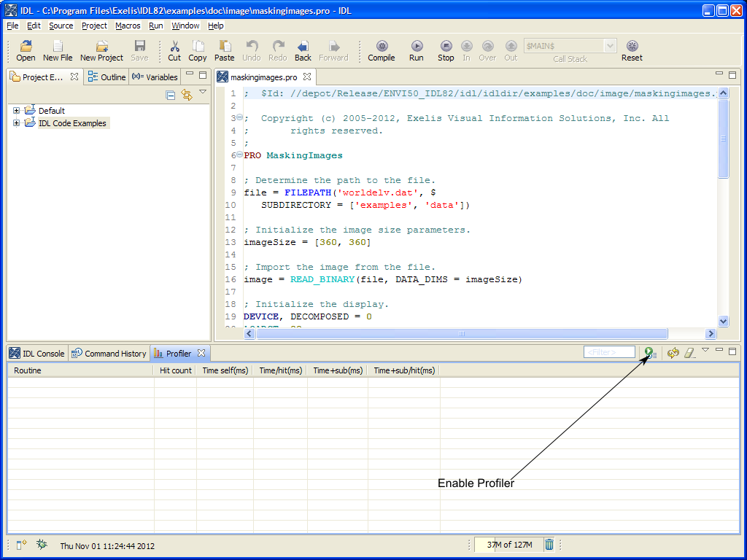This screenshot has height=560, width=747.
Task: Click the Redo toolbar icon
Action: click(x=278, y=51)
